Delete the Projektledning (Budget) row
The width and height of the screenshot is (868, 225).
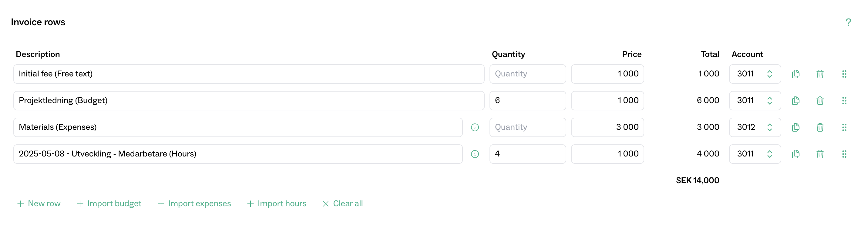819,100
